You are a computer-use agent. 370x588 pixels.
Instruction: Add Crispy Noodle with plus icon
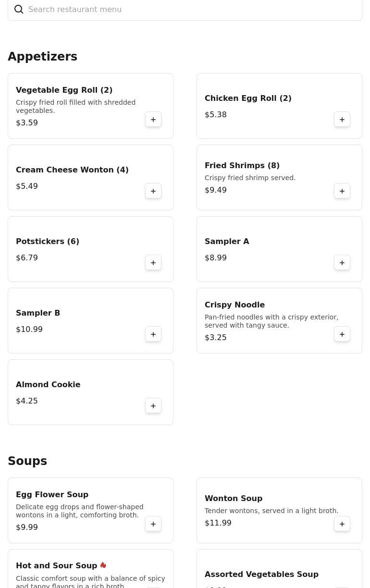click(342, 334)
